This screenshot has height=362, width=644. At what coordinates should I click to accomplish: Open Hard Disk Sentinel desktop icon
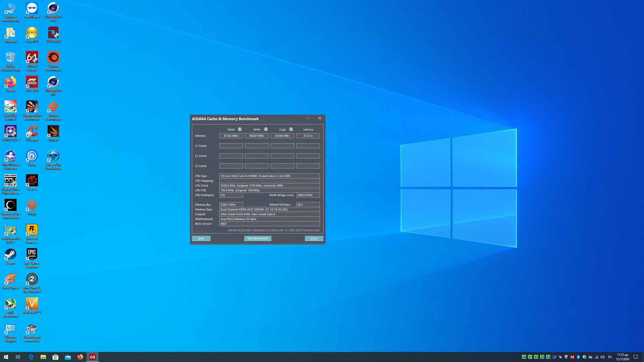(x=10, y=110)
